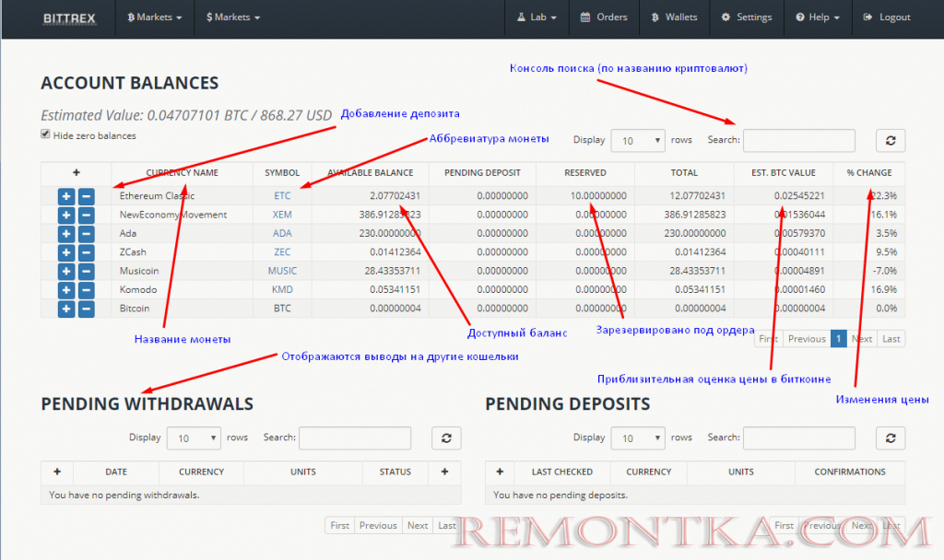Click Last in Account Balances pagination

891,339
